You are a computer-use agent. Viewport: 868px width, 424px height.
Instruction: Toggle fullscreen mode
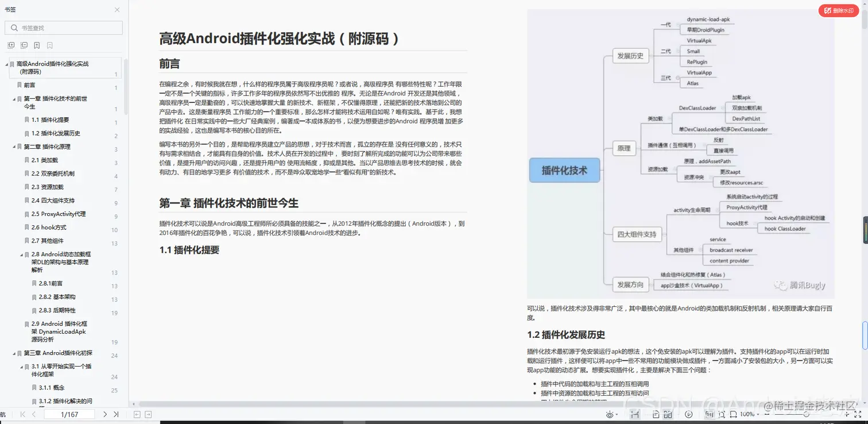(857, 414)
